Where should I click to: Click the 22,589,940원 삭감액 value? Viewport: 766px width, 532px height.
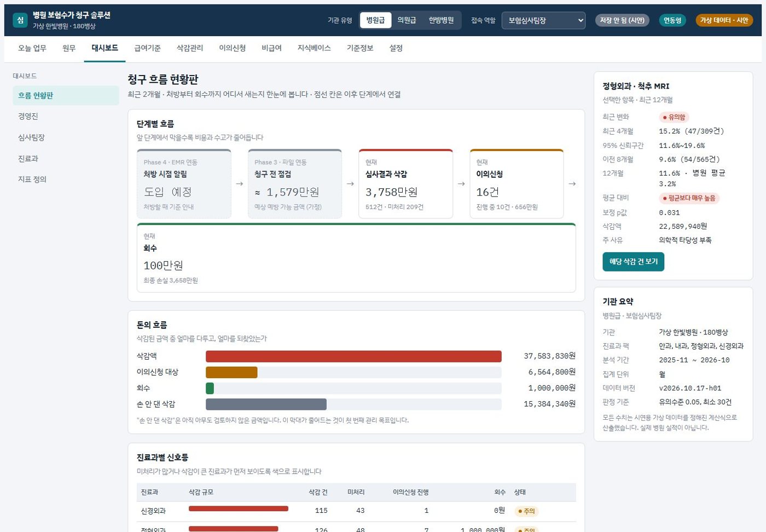coord(683,227)
